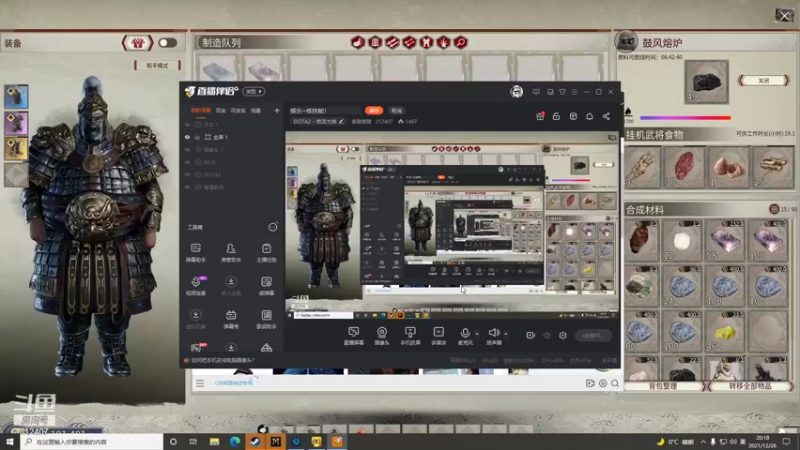Expand toolbox more-options circle
Screen dimensions: 800x450
273,227
